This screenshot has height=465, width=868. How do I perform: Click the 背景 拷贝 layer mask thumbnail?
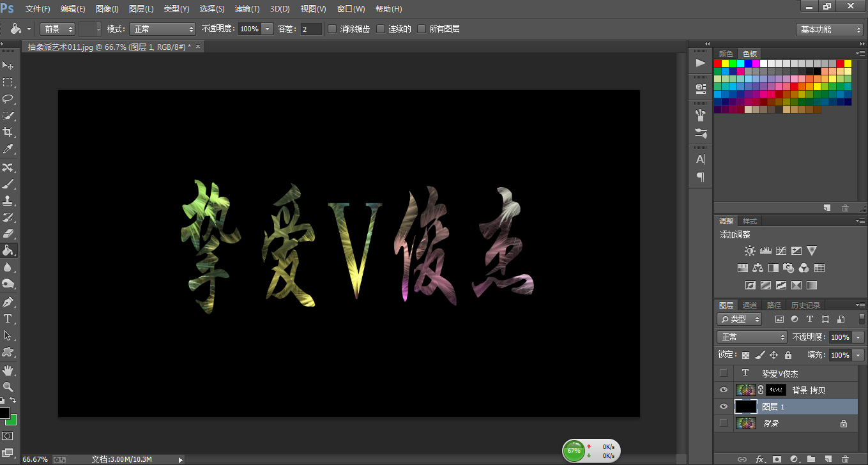(776, 390)
